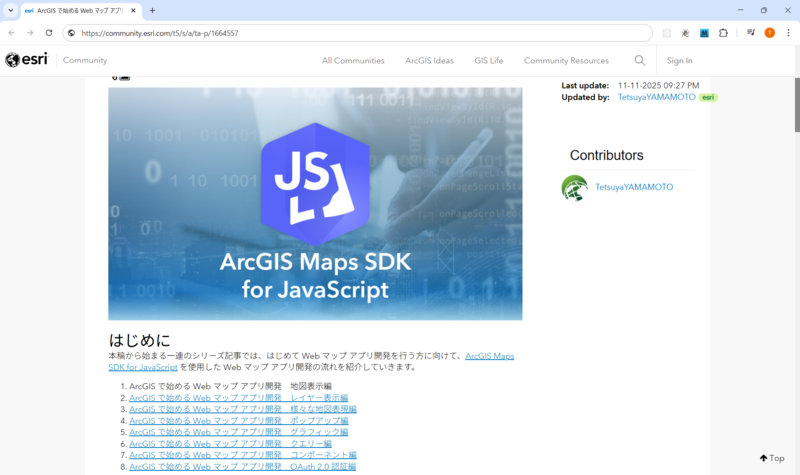
Task: Open Community Resources menu
Action: click(566, 60)
